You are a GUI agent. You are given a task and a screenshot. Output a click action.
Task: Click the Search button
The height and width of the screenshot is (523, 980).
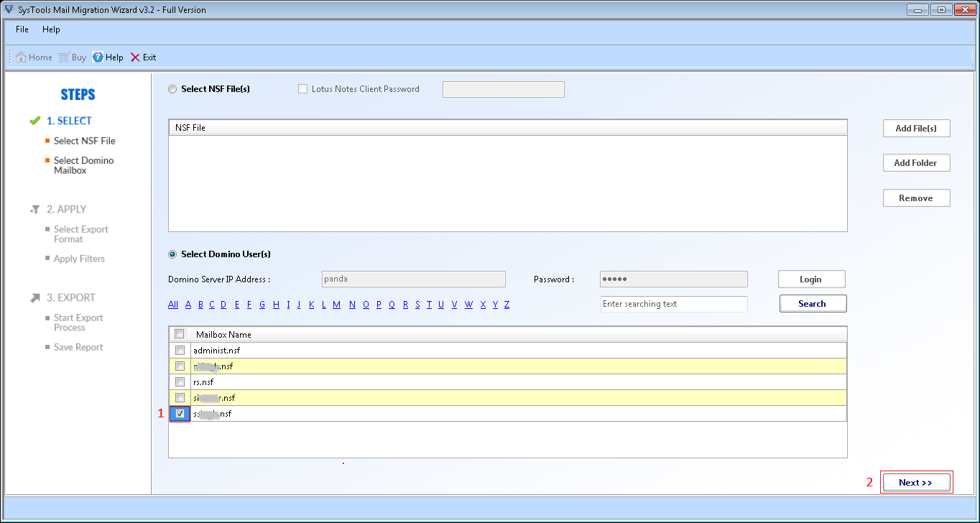[x=813, y=304]
